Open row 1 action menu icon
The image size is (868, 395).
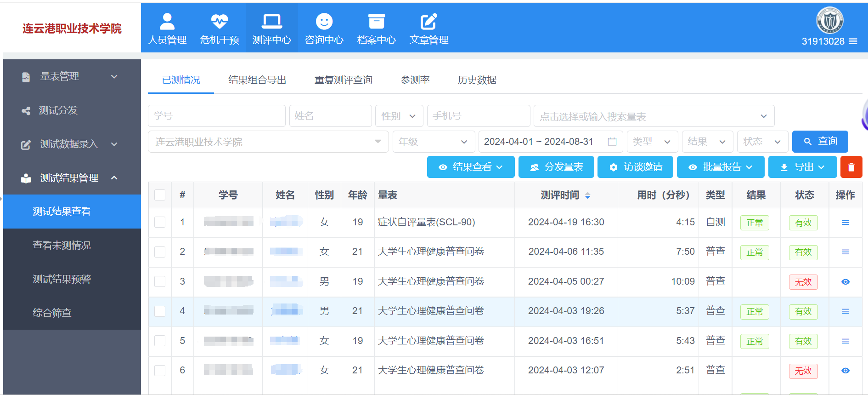click(x=845, y=223)
